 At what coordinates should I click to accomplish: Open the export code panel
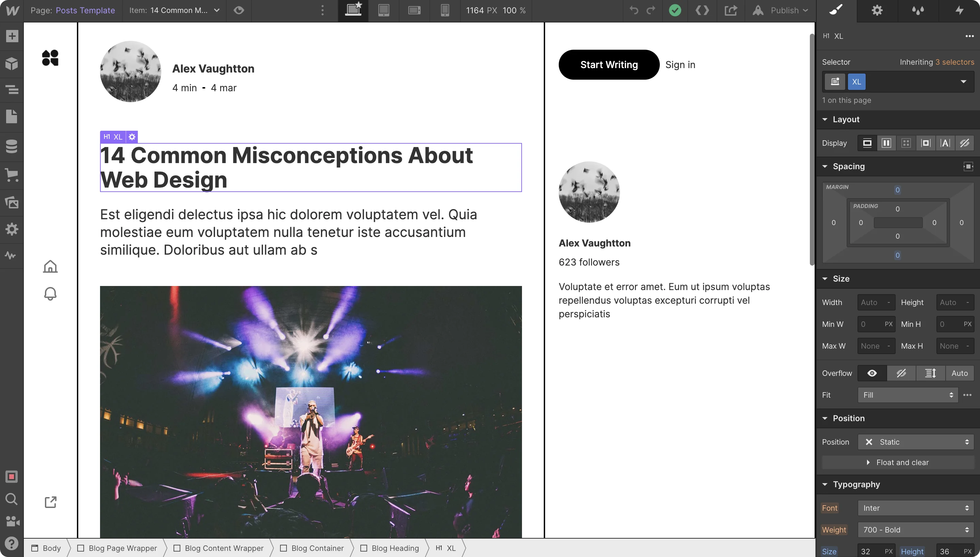(x=702, y=10)
